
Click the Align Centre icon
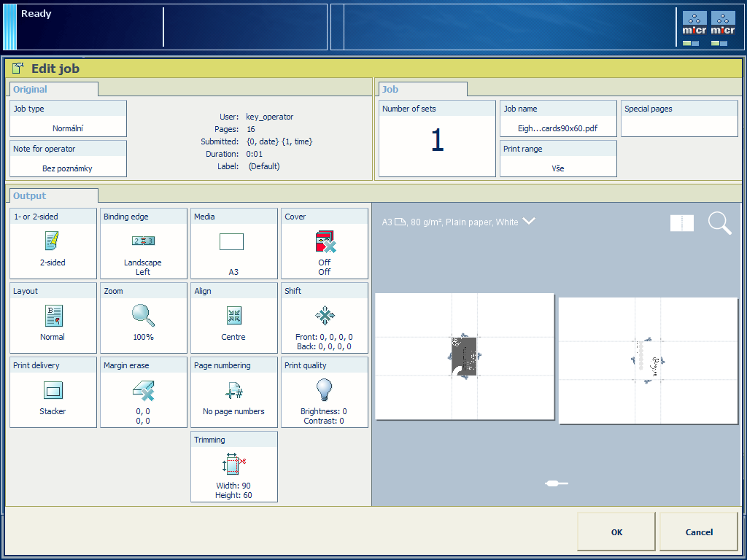coord(233,316)
